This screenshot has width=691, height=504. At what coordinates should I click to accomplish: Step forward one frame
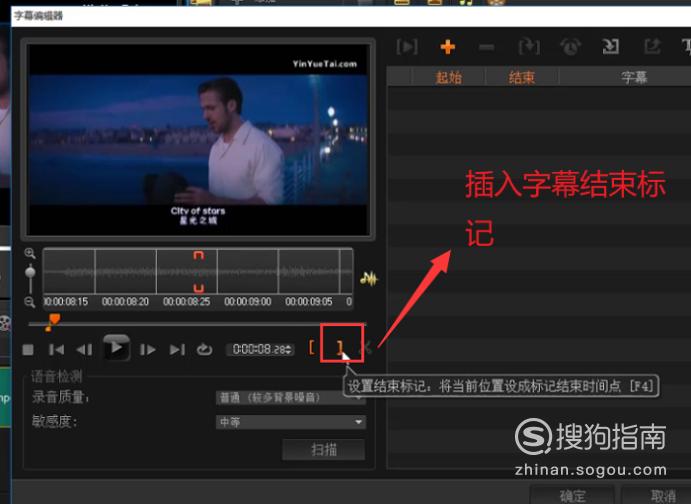[x=148, y=350]
